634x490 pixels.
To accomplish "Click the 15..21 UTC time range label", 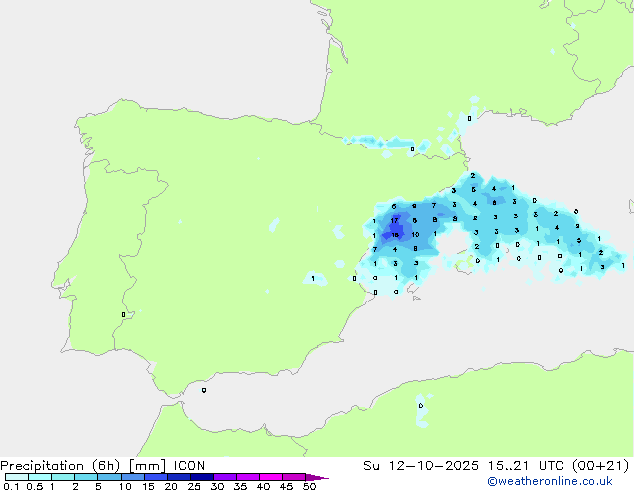I will click(x=528, y=466).
